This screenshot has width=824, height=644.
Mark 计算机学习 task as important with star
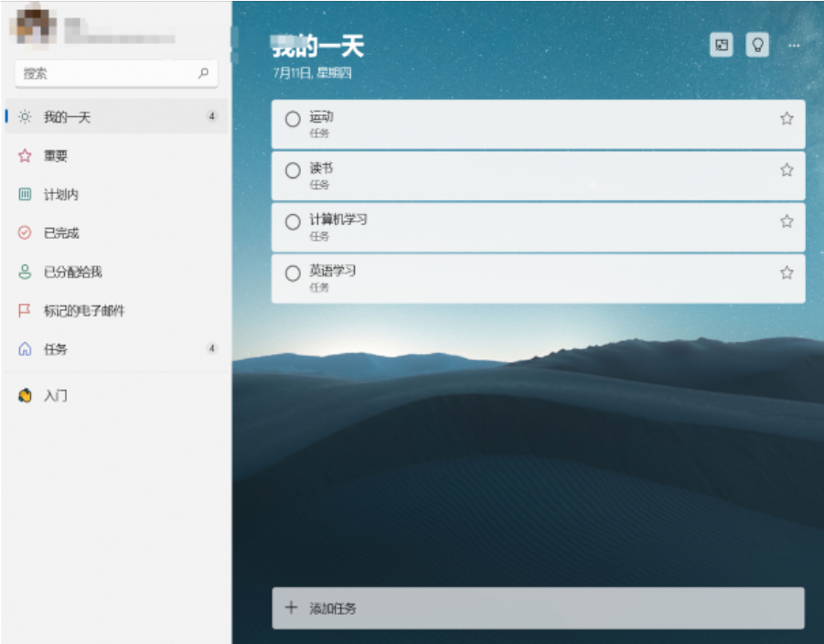tap(786, 221)
